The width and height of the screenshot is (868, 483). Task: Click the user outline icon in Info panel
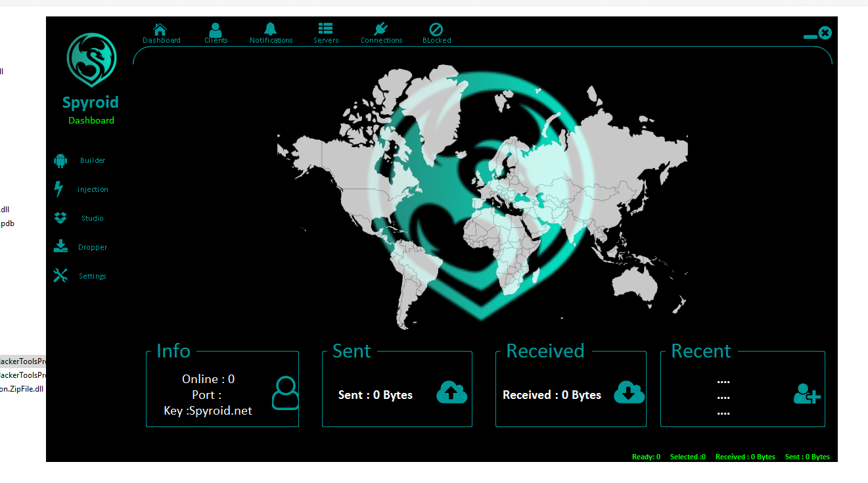pos(285,393)
